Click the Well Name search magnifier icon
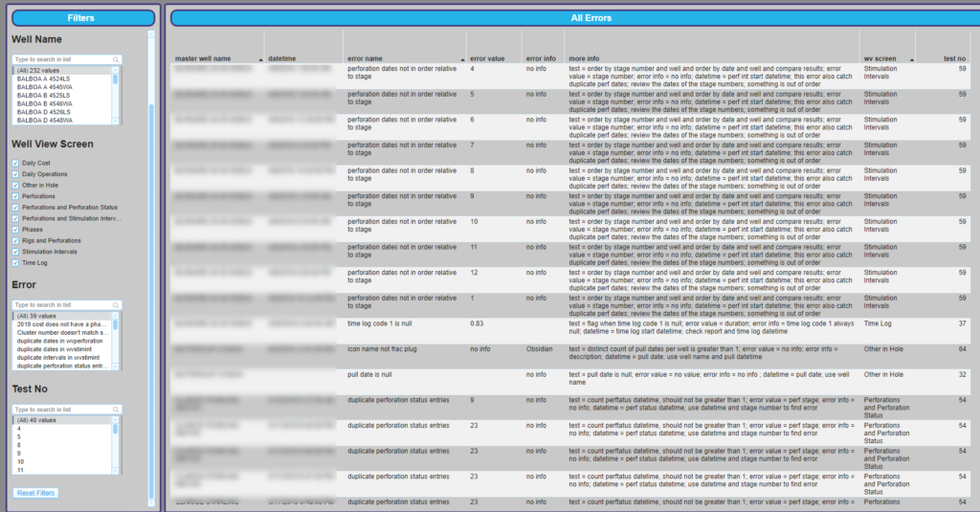This screenshot has height=512, width=980. click(116, 59)
